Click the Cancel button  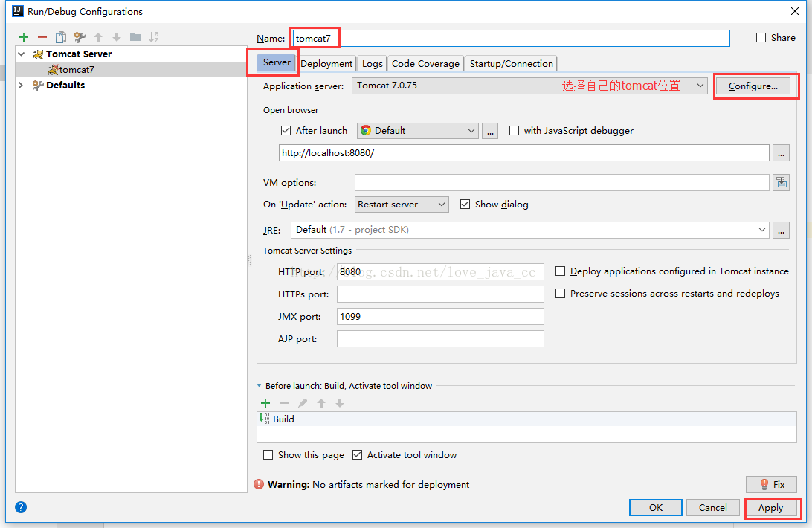[x=712, y=507]
